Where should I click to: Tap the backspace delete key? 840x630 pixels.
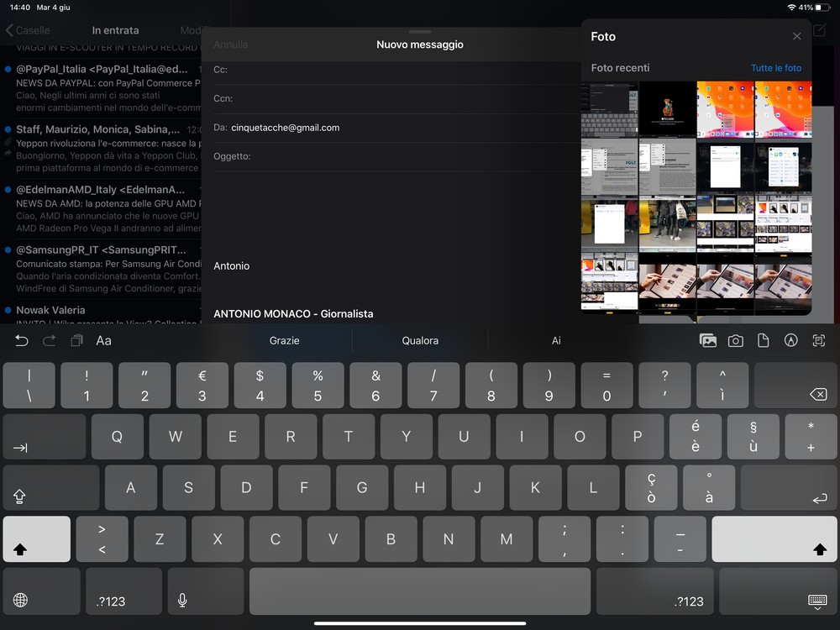point(795,386)
